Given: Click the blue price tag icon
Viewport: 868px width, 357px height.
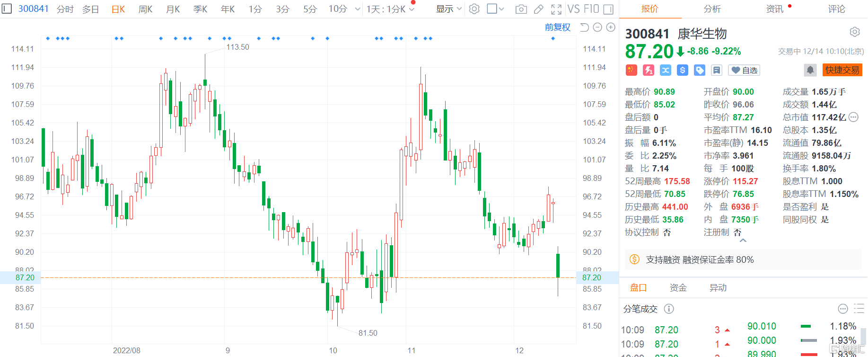Looking at the screenshot, I should point(700,70).
